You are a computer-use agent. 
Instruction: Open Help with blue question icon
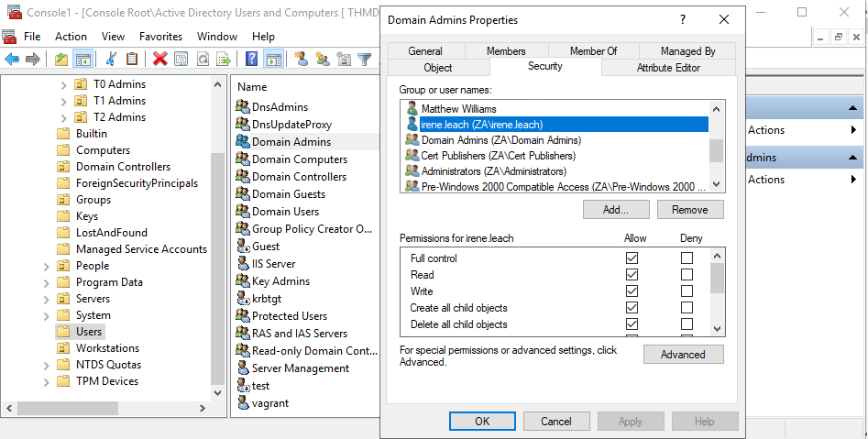coord(251,59)
